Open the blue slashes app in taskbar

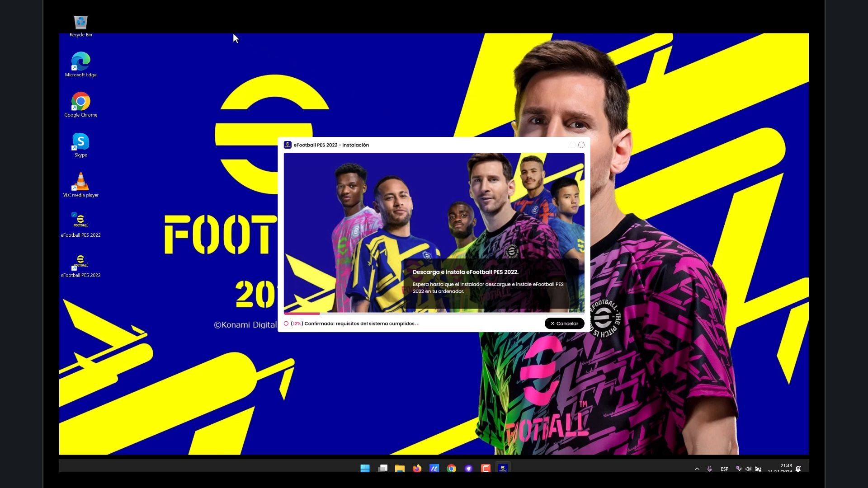point(434,469)
